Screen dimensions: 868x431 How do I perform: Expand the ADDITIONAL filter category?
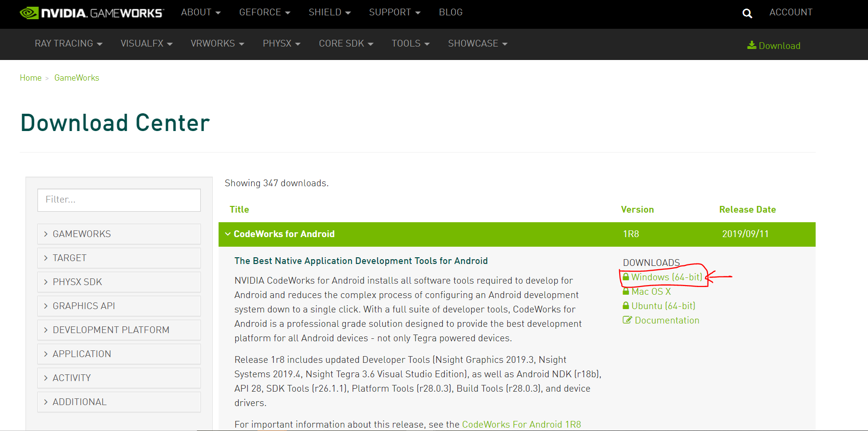[x=119, y=402]
